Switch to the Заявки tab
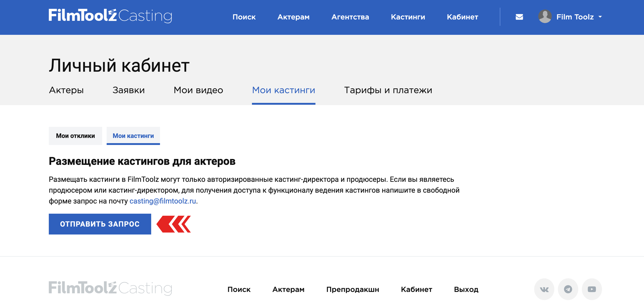Screen dimensions: 644x303 point(129,90)
